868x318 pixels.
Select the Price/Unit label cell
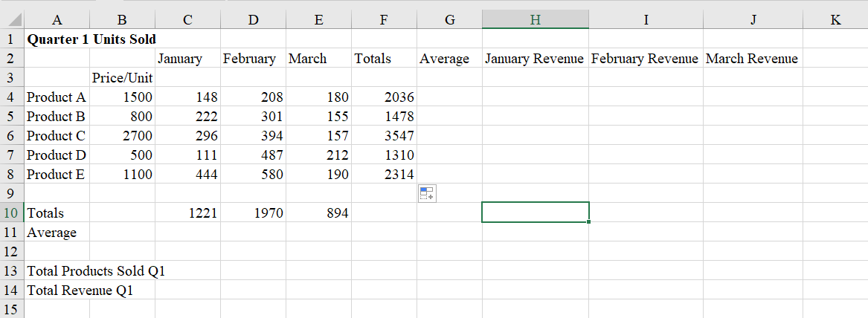122,77
